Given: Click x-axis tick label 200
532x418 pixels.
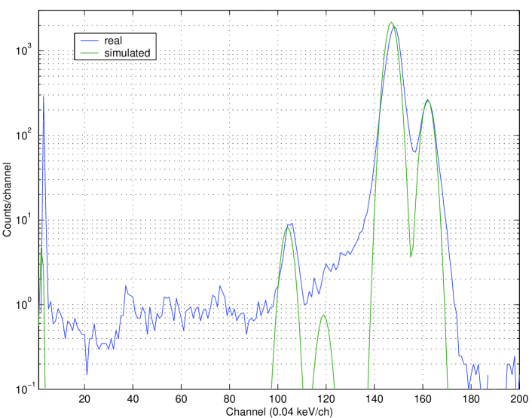Looking at the screenshot, I should [x=519, y=398].
